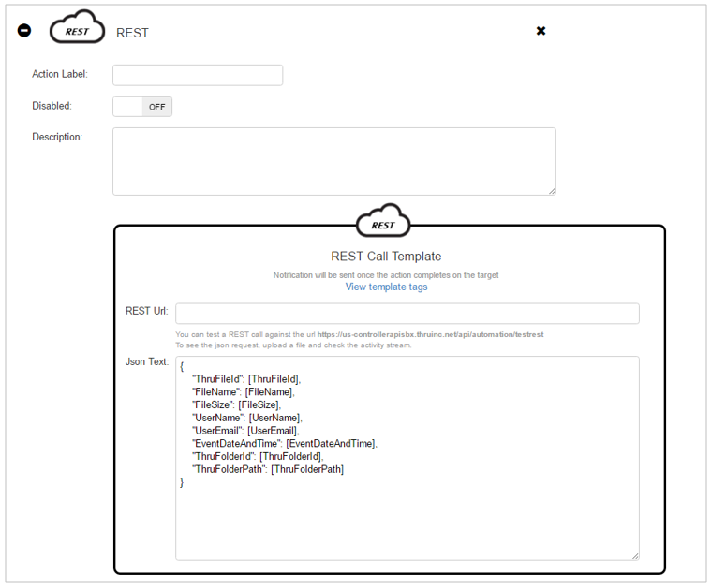This screenshot has height=588, width=711.
Task: Click the Json Text resize handle
Action: (x=635, y=556)
